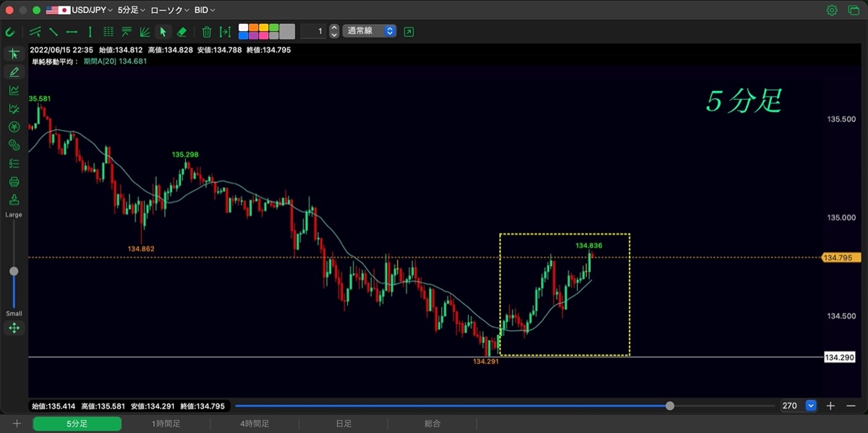
Task: Select the trend channel drawing tool
Action: click(35, 32)
